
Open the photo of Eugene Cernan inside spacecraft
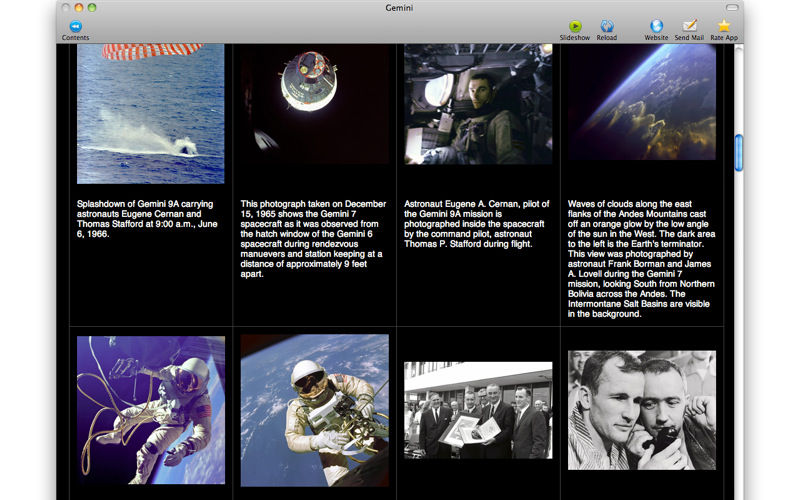click(x=478, y=104)
